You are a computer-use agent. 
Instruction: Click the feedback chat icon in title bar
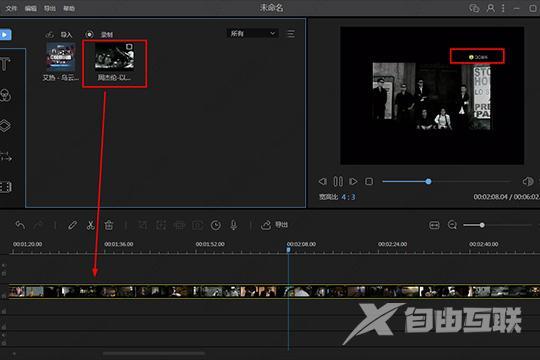tap(474, 8)
